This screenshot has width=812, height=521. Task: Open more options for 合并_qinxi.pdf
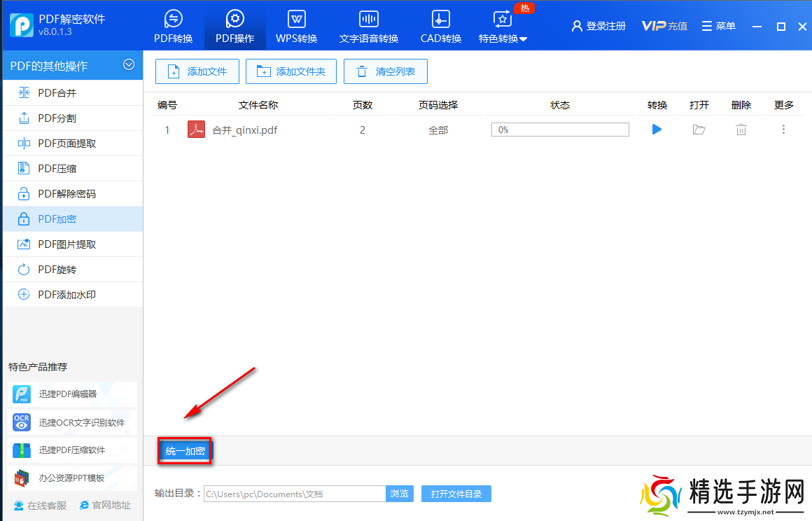[783, 129]
